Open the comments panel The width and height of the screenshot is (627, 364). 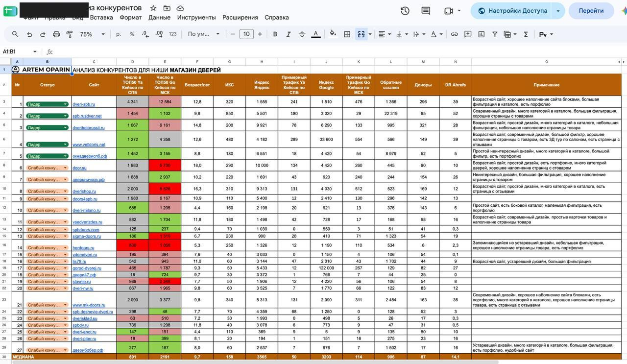(x=426, y=11)
